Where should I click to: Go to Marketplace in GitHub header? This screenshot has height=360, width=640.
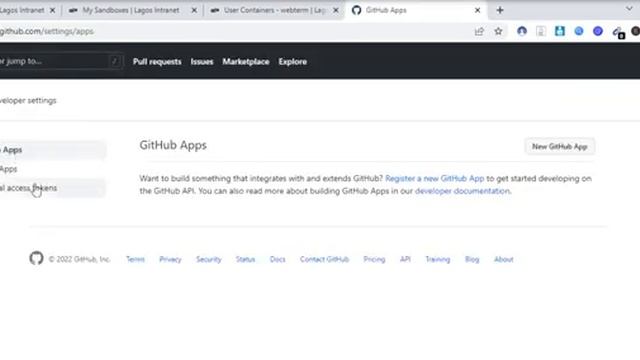click(246, 62)
